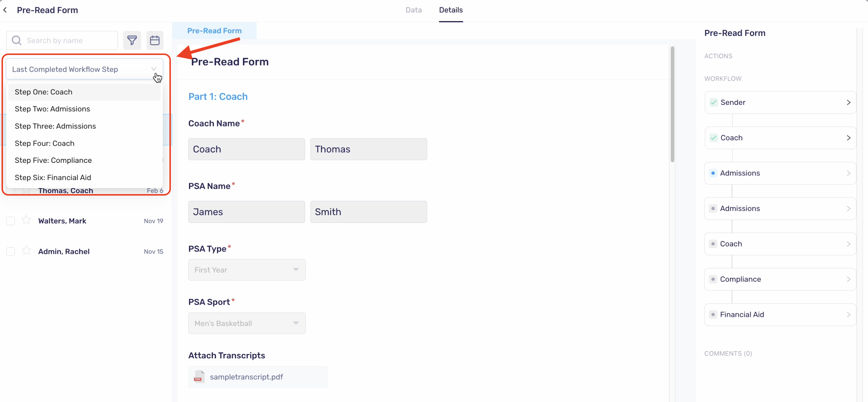The width and height of the screenshot is (868, 402).
Task: Select the Pre-Read Form form tab
Action: click(x=214, y=31)
